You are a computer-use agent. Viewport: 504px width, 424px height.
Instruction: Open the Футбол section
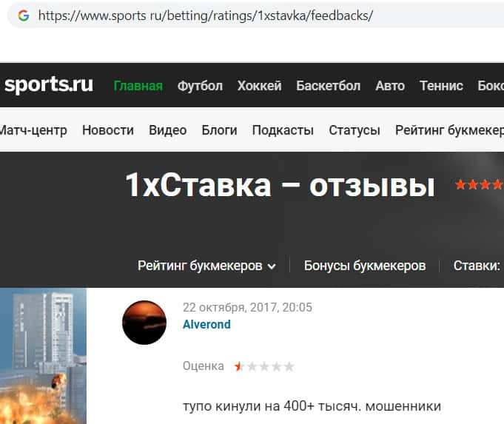coord(200,86)
